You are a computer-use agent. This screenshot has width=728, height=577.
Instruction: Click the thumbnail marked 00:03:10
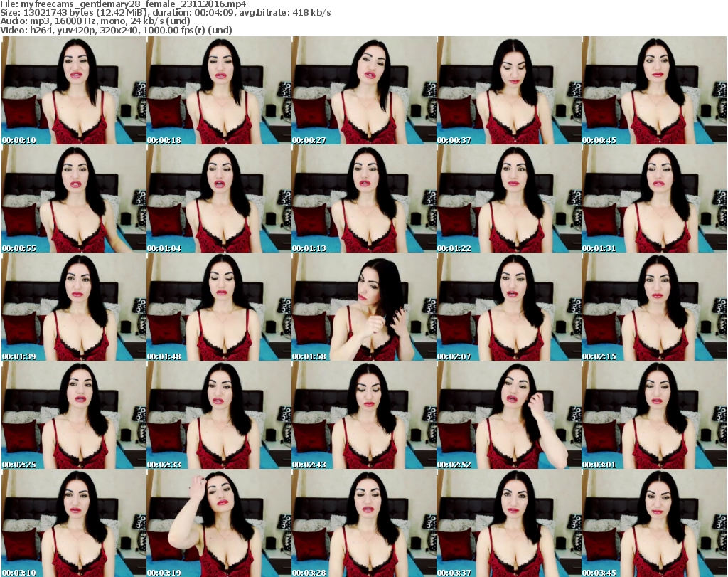coord(74,523)
